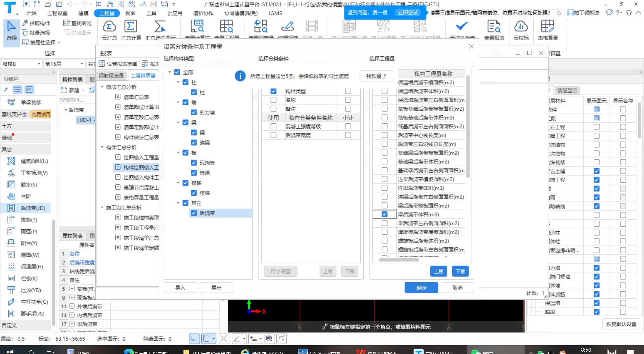This screenshot has width=644, height=354.
Task: Collapse 施工段汇总分析 in the report tree
Action: tap(102, 208)
